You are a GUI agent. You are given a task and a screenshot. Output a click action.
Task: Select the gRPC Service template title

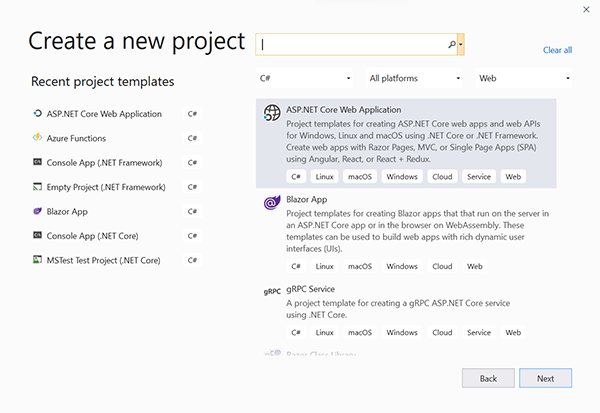pyautogui.click(x=310, y=289)
